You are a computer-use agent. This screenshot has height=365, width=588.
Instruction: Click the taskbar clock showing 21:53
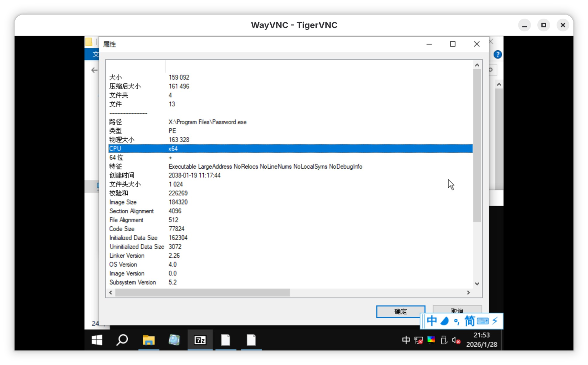(482, 340)
